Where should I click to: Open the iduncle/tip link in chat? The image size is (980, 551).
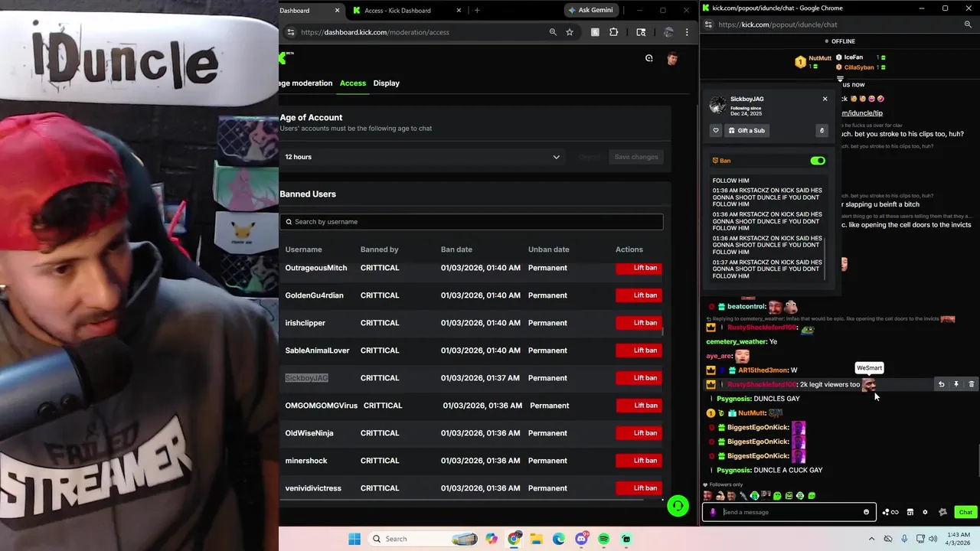point(862,113)
